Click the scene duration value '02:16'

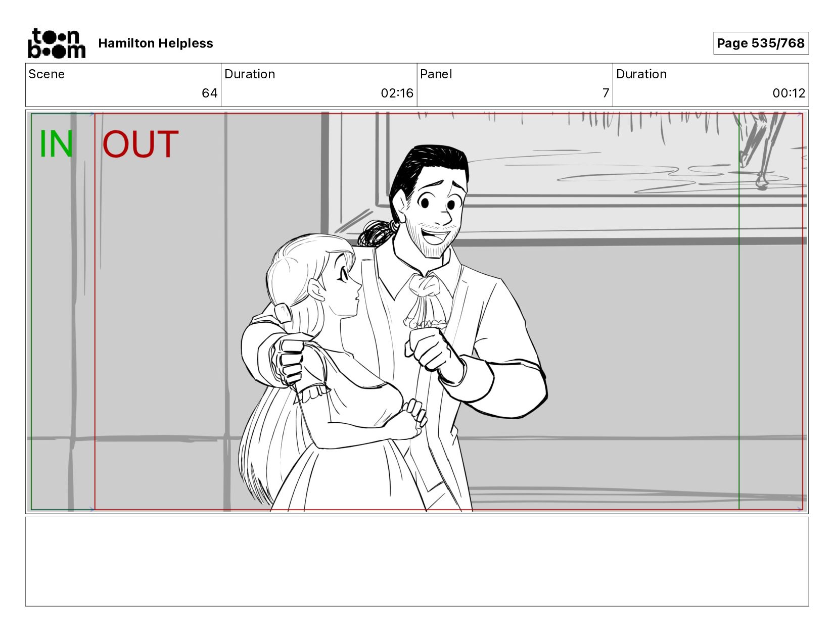[397, 93]
